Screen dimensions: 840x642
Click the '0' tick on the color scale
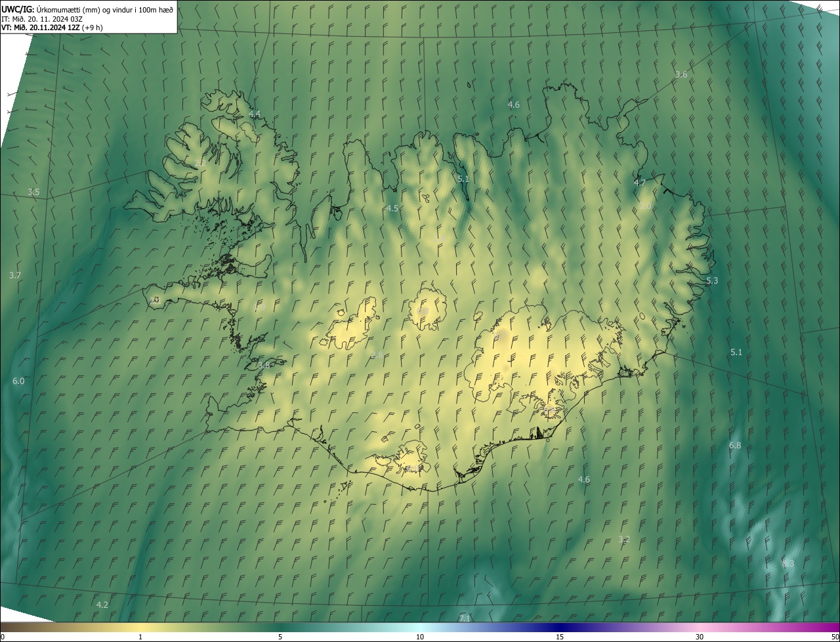point(3,637)
